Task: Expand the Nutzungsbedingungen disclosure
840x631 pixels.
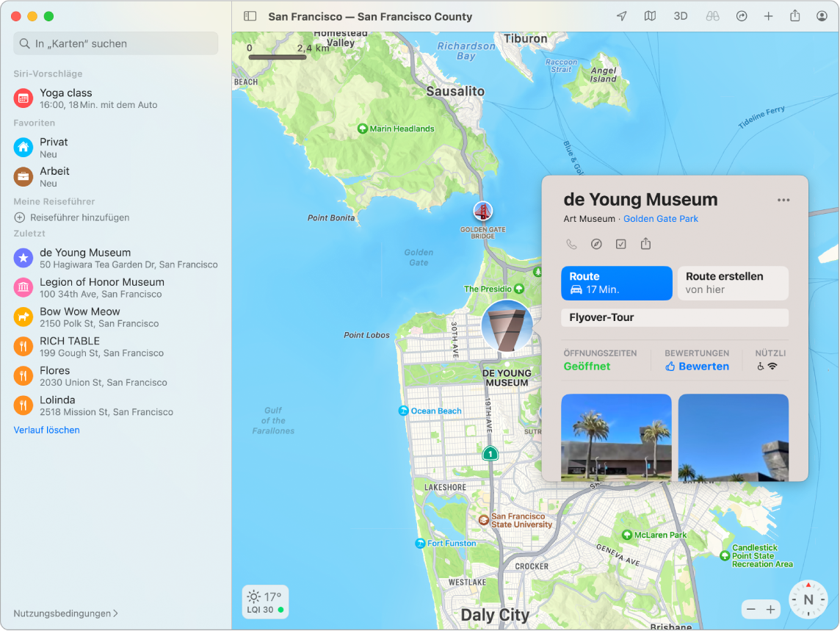Action: coord(65,613)
